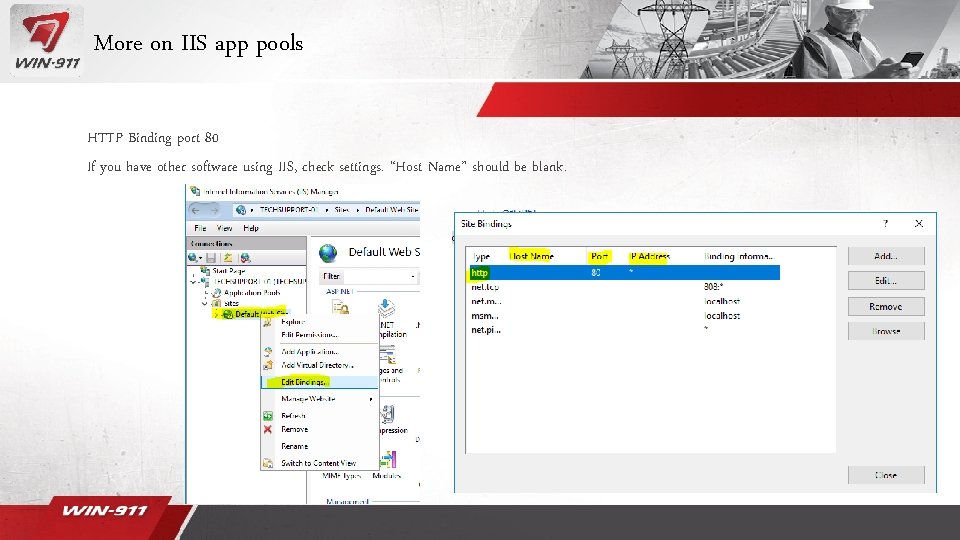The height and width of the screenshot is (540, 960).
Task: Sort by the Host Name column header
Action: click(x=531, y=257)
